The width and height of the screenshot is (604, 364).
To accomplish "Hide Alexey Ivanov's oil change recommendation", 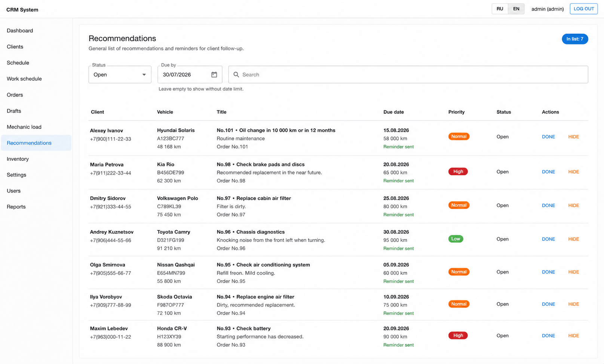I will (x=573, y=137).
